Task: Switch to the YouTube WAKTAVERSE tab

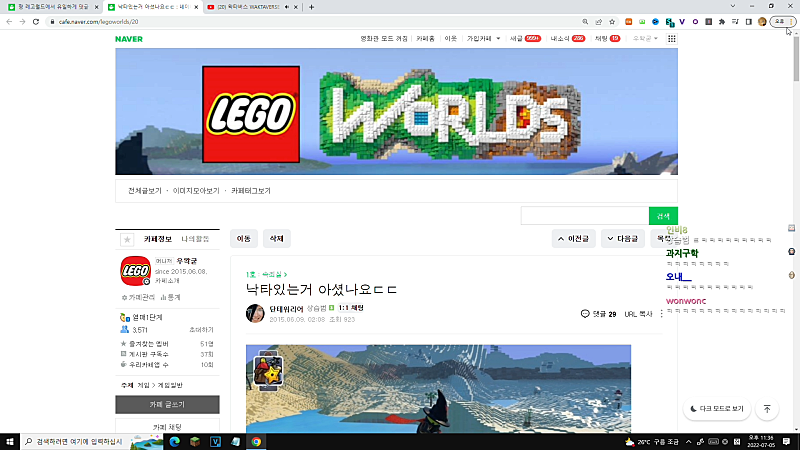Action: (249, 7)
